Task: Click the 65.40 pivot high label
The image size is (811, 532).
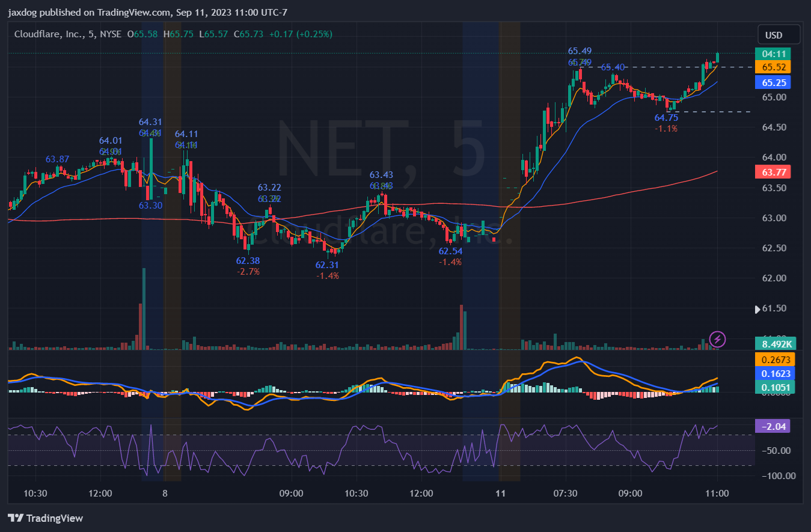Action: (613, 67)
